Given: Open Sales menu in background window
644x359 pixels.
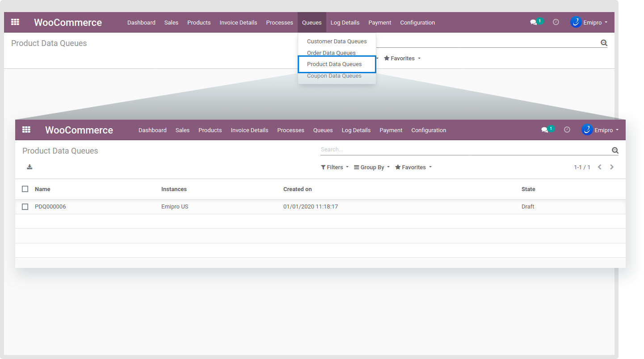Looking at the screenshot, I should click(171, 23).
